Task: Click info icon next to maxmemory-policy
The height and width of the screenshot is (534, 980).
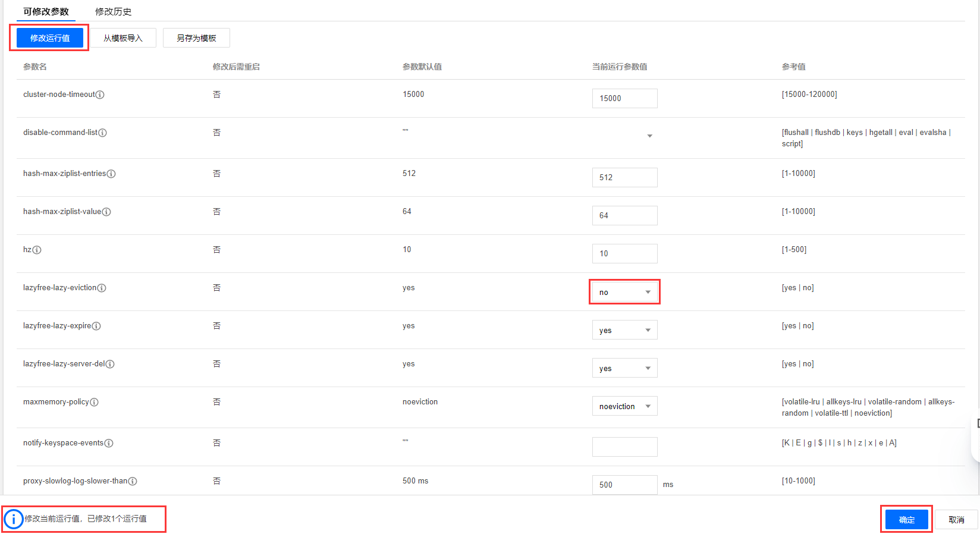Action: pos(94,403)
